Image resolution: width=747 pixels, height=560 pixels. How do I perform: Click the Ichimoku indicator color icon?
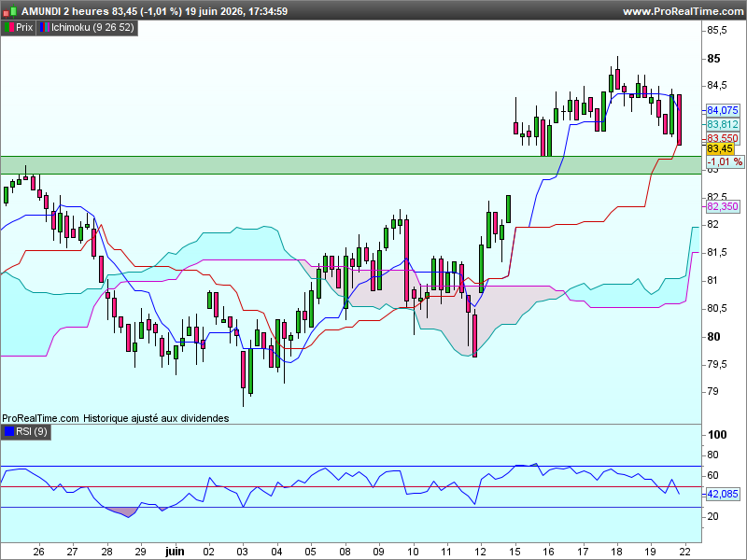tap(44, 28)
